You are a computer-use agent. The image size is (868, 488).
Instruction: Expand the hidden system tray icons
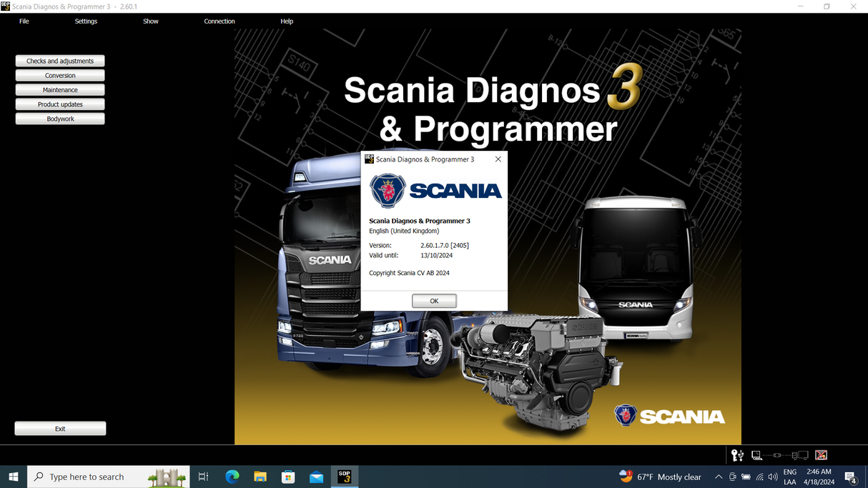click(x=719, y=477)
